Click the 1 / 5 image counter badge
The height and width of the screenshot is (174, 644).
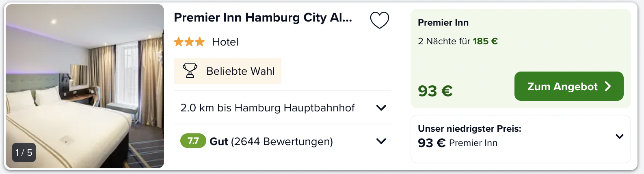point(24,152)
